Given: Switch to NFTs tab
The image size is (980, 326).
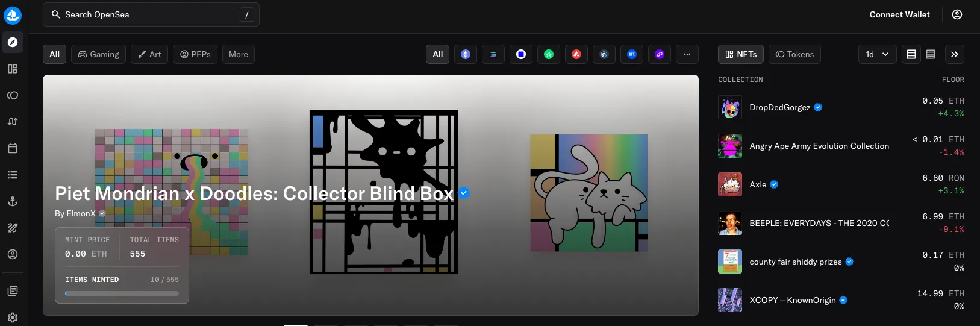Looking at the screenshot, I should [741, 54].
